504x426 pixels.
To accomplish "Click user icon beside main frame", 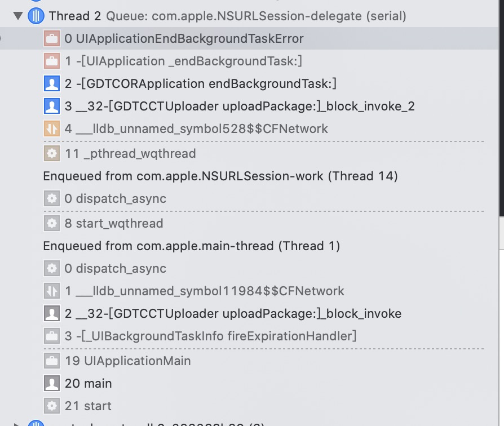I will 52,383.
